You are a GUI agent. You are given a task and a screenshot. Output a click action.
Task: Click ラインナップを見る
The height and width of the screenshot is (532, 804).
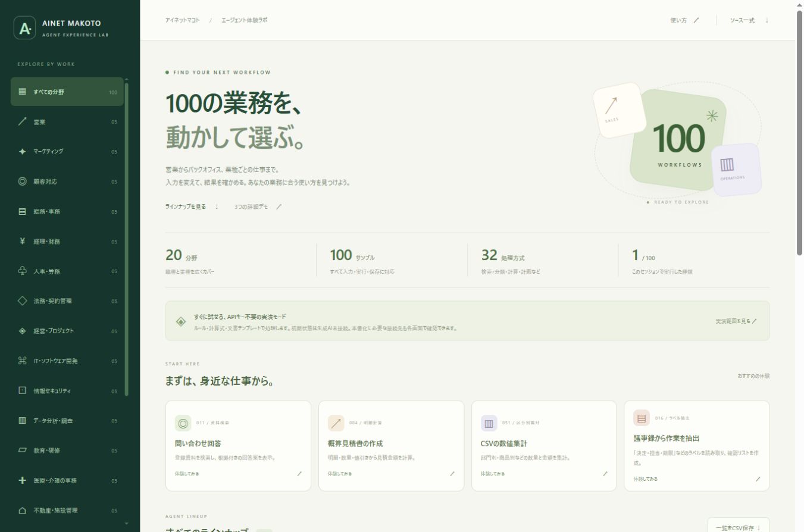coord(192,206)
